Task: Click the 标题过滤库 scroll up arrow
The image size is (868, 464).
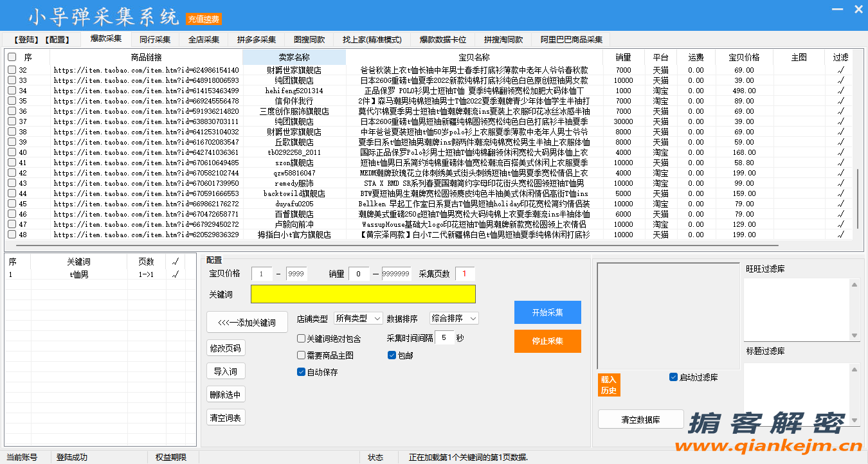Action: (854, 369)
